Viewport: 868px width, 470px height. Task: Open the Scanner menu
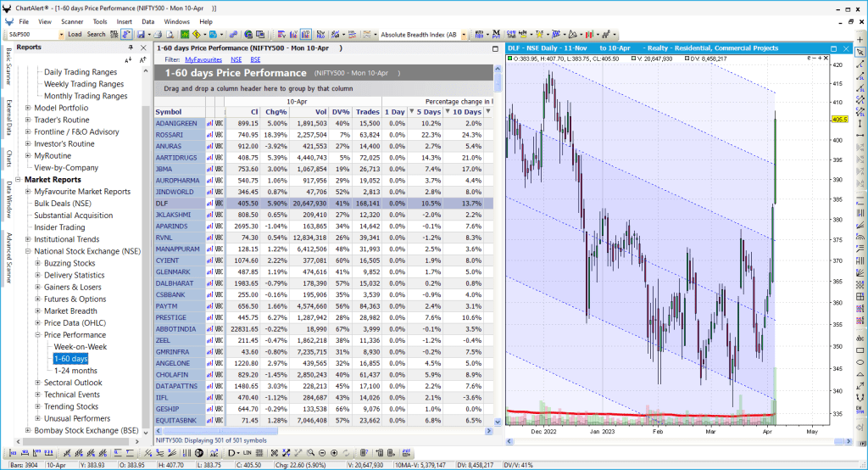(71, 20)
